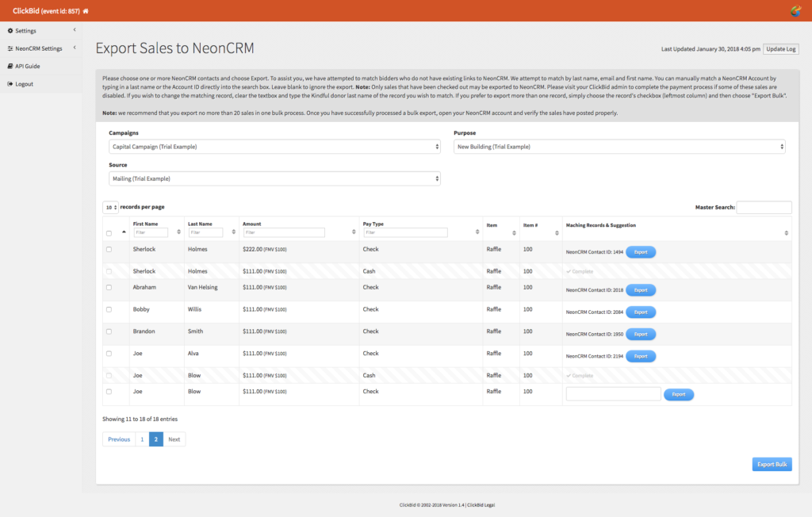Click the colorful logo icon at top right
812x517 pixels.
(x=795, y=11)
